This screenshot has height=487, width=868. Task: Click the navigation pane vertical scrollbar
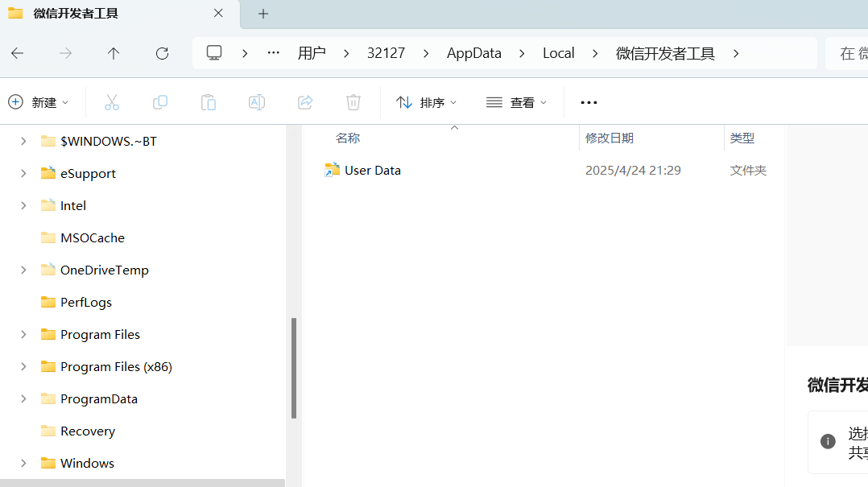click(x=294, y=368)
